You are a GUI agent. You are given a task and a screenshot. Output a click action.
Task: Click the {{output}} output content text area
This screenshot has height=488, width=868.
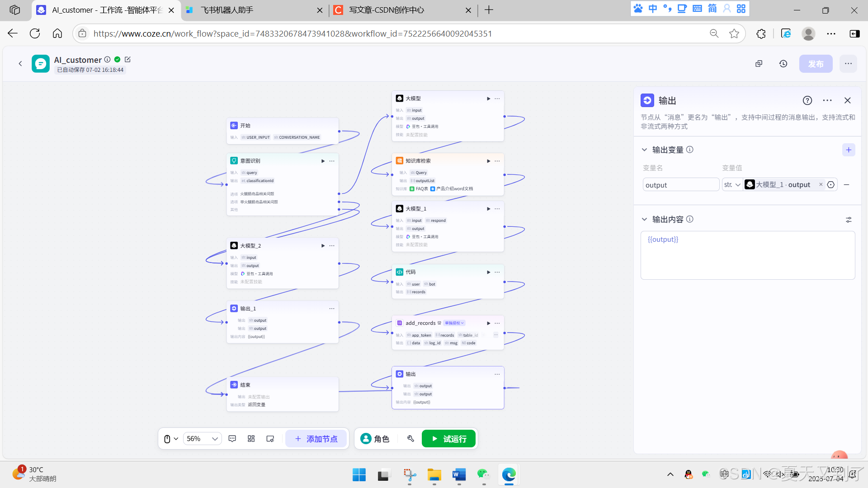[x=747, y=255]
